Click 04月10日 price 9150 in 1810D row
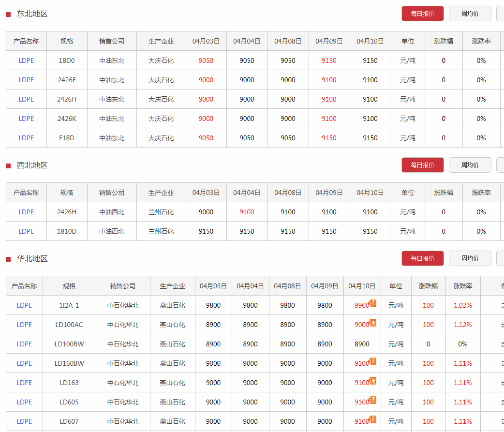This screenshot has width=504, height=432. tap(371, 231)
